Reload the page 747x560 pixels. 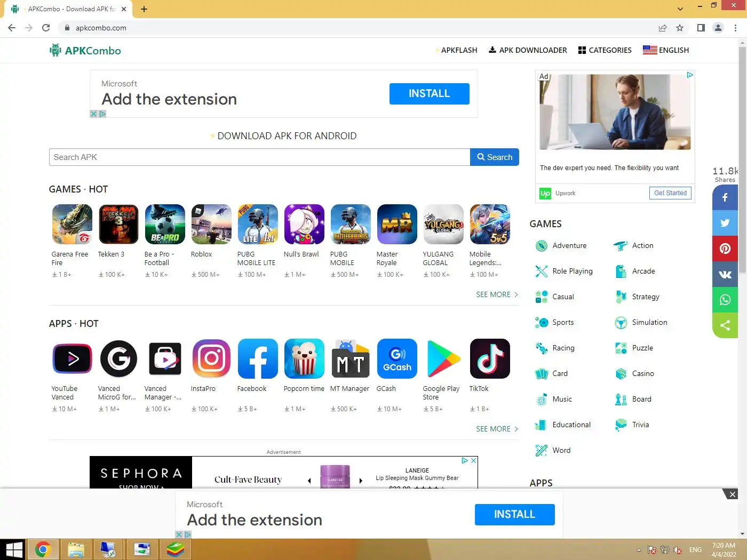(46, 28)
